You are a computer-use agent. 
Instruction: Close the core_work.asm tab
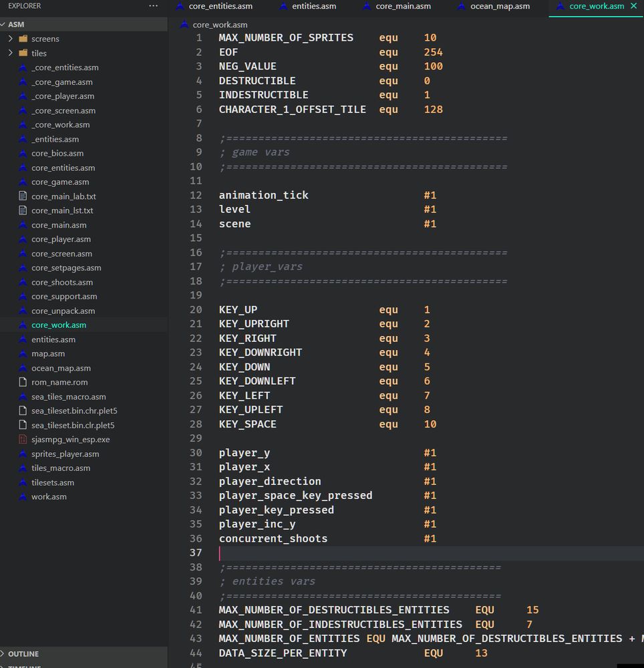633,6
